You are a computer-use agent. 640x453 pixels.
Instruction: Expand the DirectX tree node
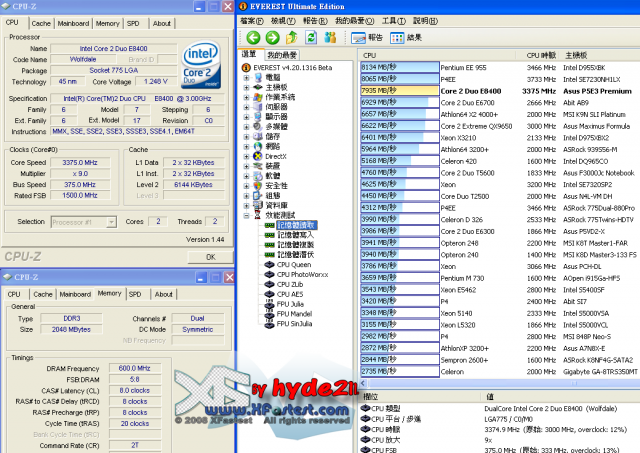click(247, 156)
